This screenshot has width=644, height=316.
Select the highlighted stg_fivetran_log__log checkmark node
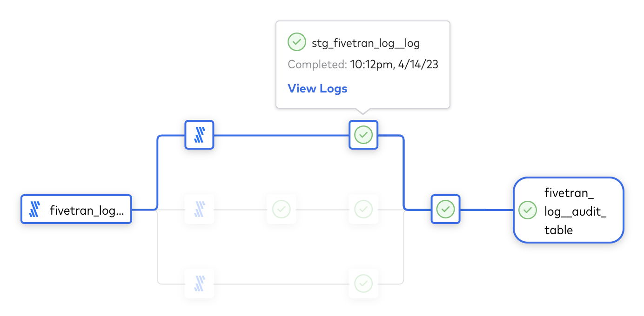[363, 135]
